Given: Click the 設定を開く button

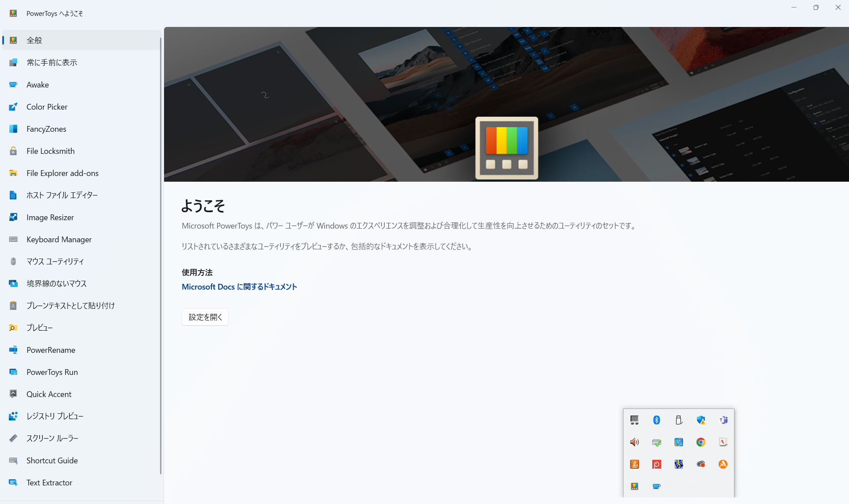Looking at the screenshot, I should click(205, 317).
